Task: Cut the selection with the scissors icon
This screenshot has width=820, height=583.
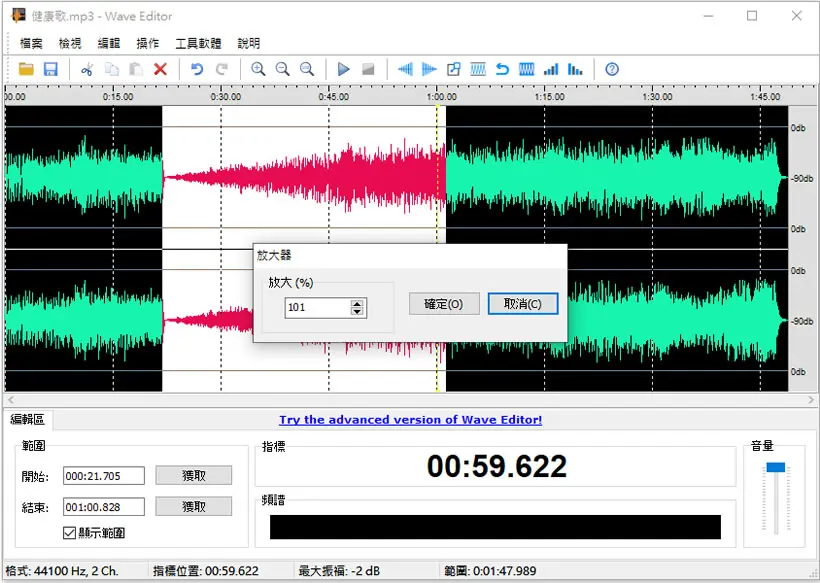Action: coord(87,69)
